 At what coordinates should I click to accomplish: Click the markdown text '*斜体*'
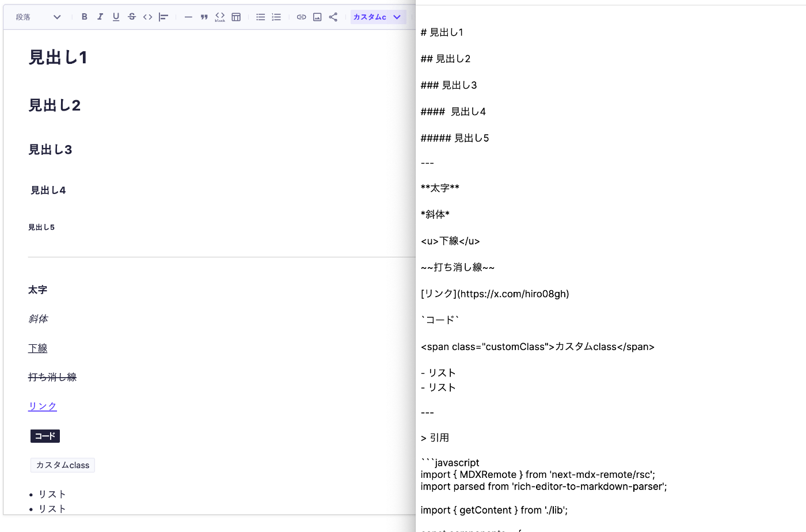(x=435, y=214)
